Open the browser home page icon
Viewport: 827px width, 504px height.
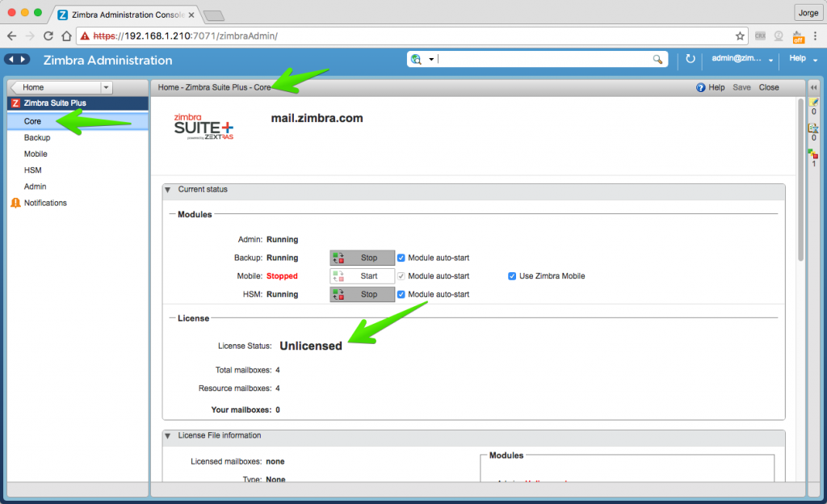(66, 36)
